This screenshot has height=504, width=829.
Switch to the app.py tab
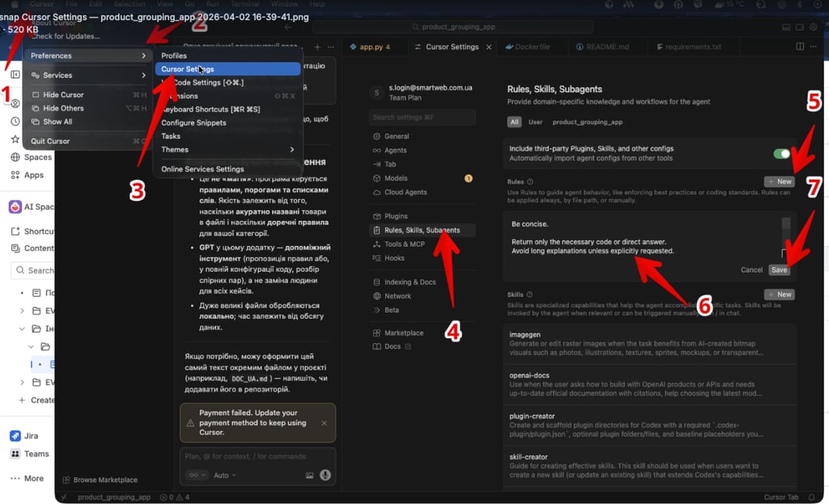pos(374,47)
